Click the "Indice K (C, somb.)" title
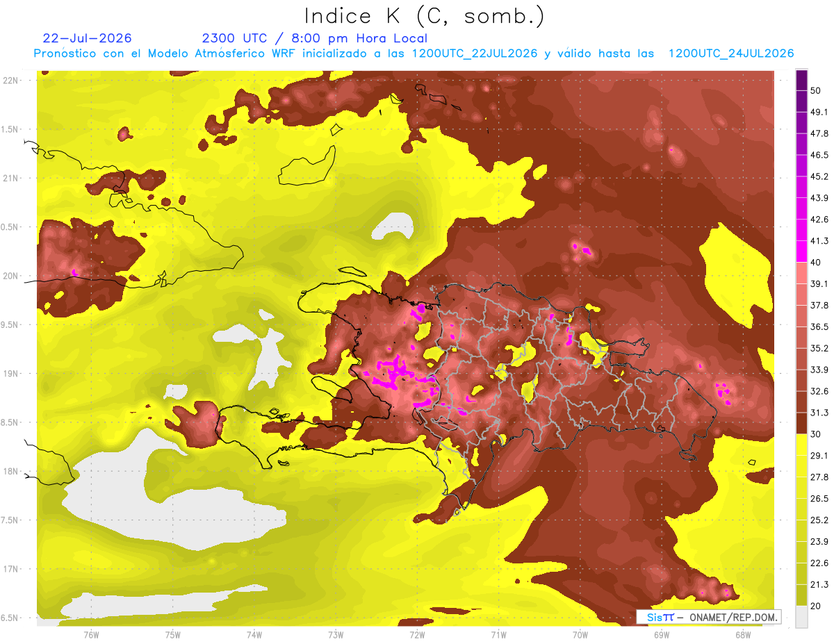Screen dimensions: 834x644 coord(424,16)
